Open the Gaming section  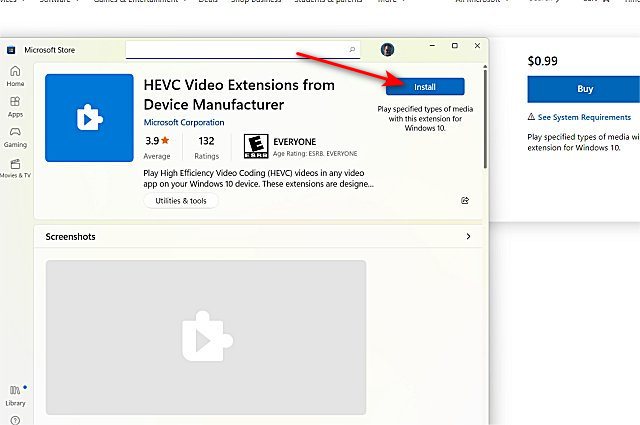(x=15, y=137)
